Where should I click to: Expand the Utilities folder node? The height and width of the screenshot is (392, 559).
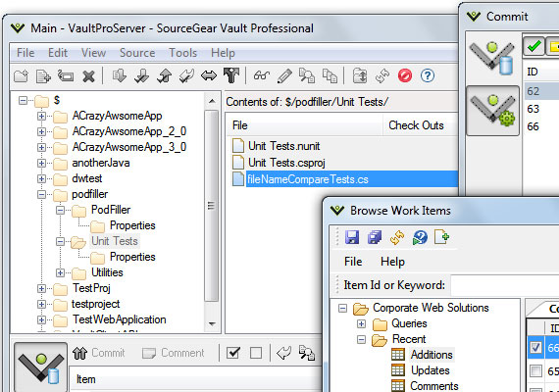(60, 273)
